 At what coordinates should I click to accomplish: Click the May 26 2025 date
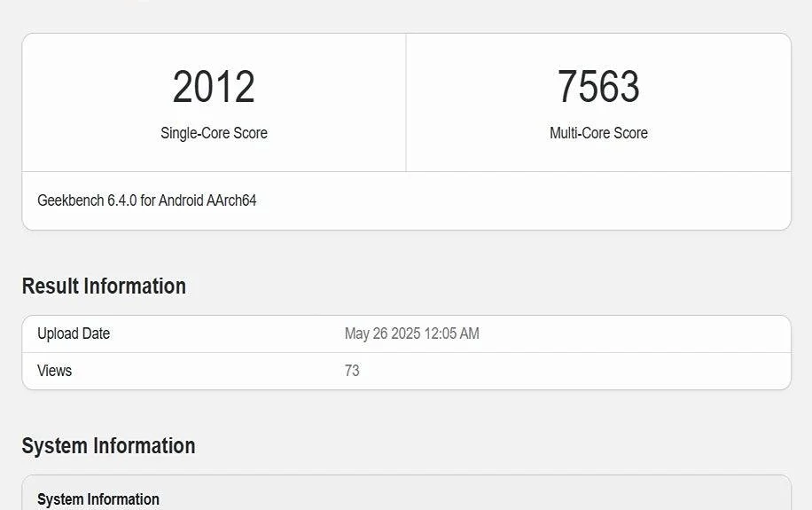383,333
